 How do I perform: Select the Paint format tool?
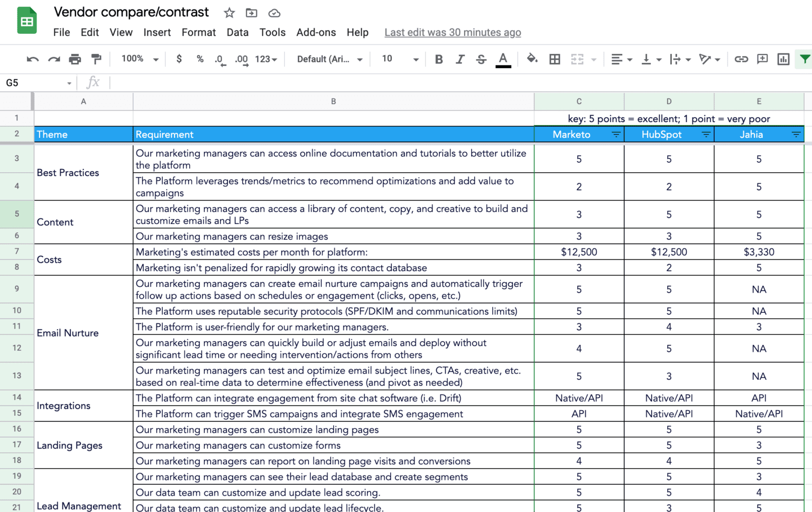point(96,59)
